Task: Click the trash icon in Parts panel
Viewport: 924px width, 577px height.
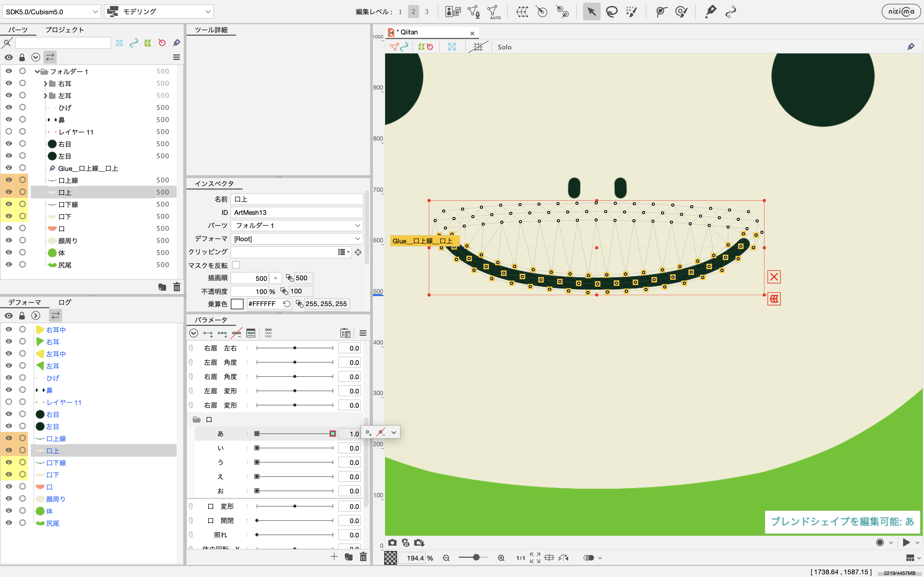Action: click(176, 287)
